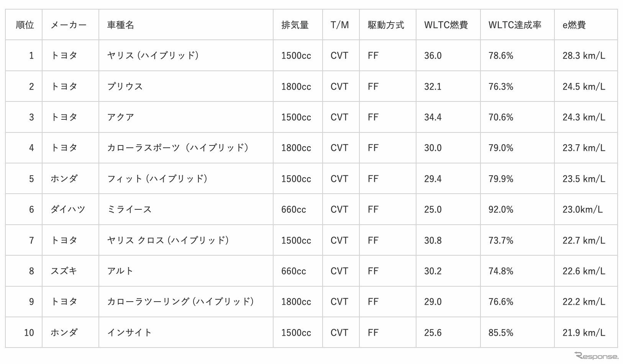623x364 pixels.
Task: Click the ダイハツ maker cell
Action: [68, 209]
